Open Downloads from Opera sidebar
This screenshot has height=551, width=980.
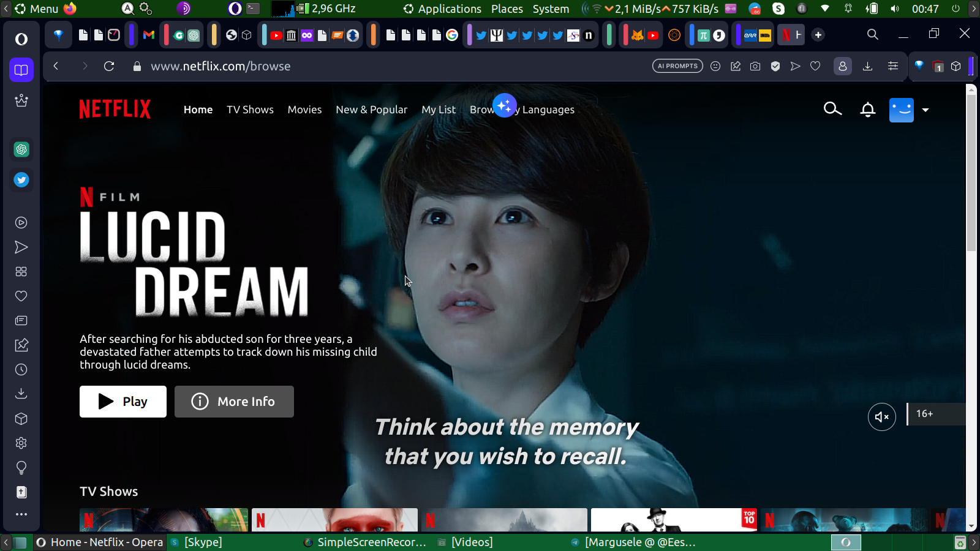[x=21, y=394]
